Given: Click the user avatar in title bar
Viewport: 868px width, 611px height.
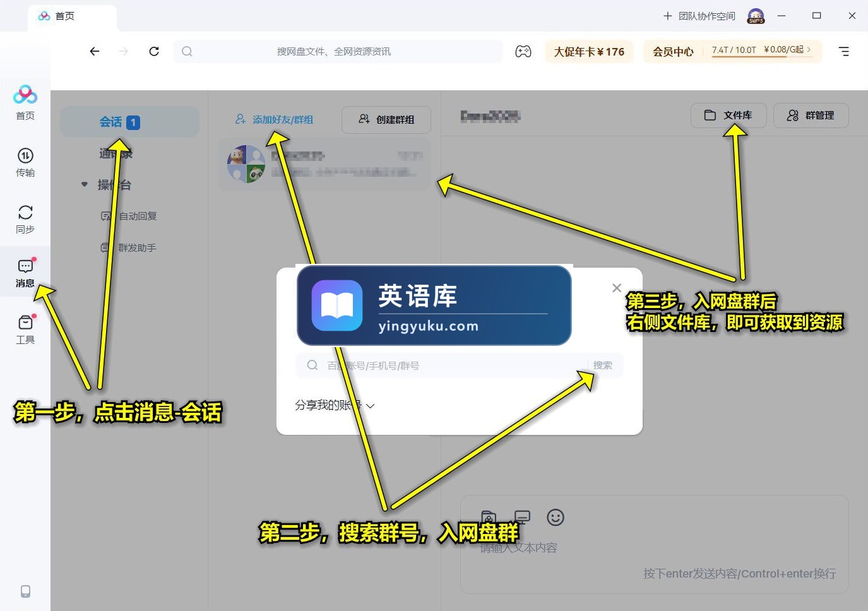Looking at the screenshot, I should (x=756, y=16).
